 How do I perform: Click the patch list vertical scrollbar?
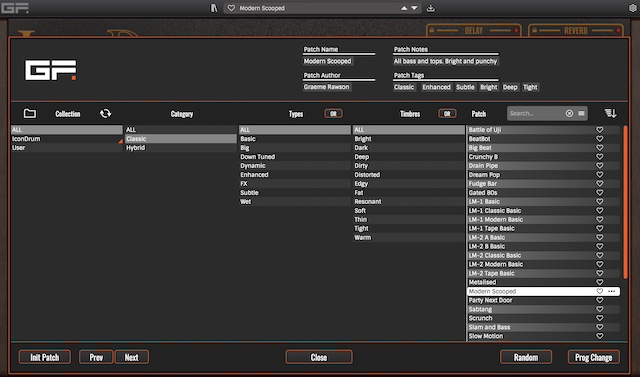625,202
